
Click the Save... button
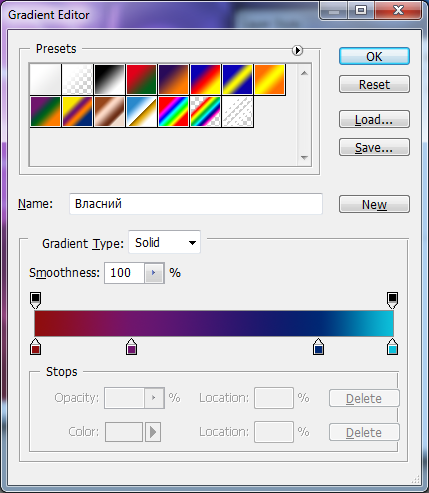(374, 147)
